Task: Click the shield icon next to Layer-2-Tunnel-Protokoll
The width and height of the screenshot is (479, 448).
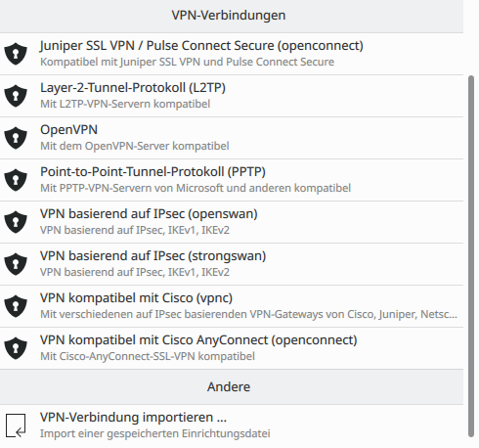Action: pyautogui.click(x=16, y=96)
